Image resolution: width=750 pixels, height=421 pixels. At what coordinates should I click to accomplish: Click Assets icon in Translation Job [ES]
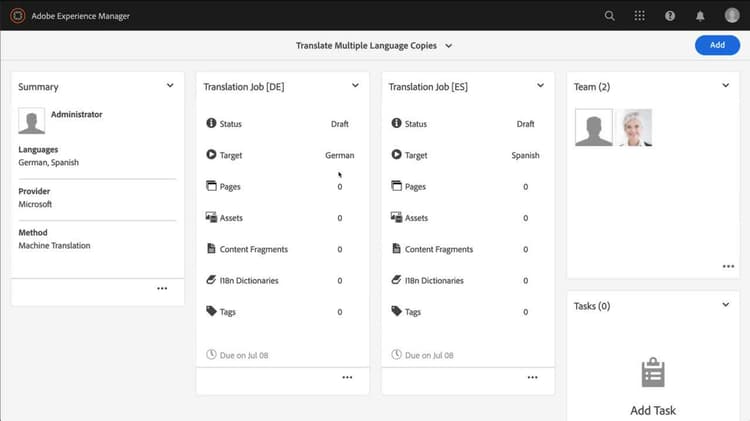click(396, 217)
